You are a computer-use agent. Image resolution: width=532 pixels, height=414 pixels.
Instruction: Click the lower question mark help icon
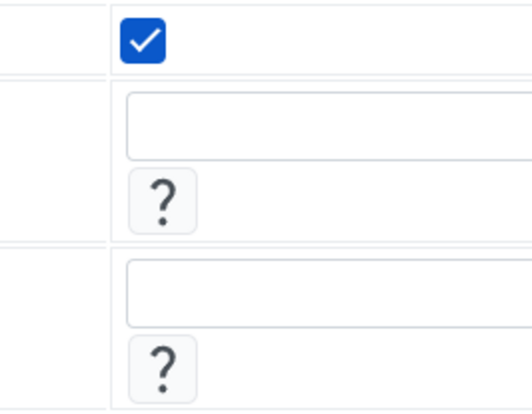(x=163, y=369)
